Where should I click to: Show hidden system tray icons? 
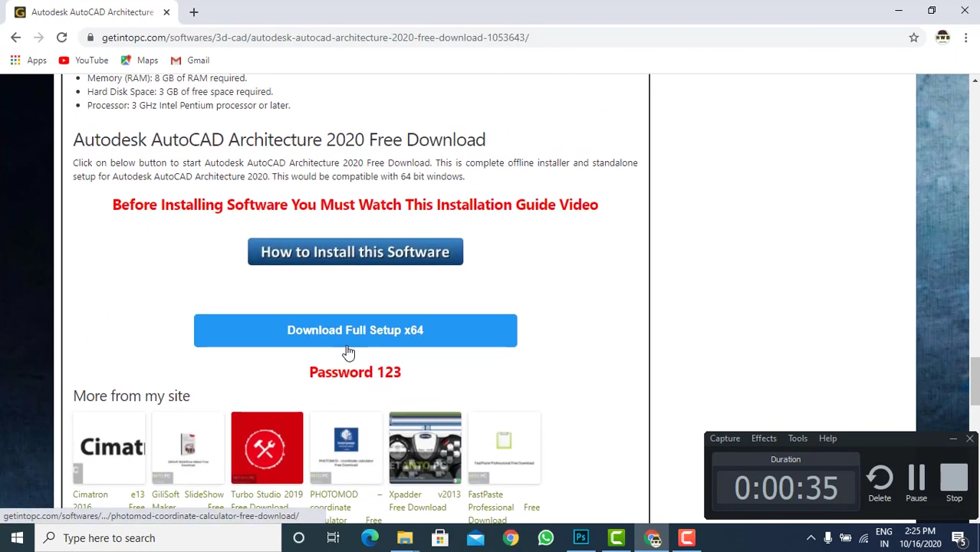click(811, 538)
